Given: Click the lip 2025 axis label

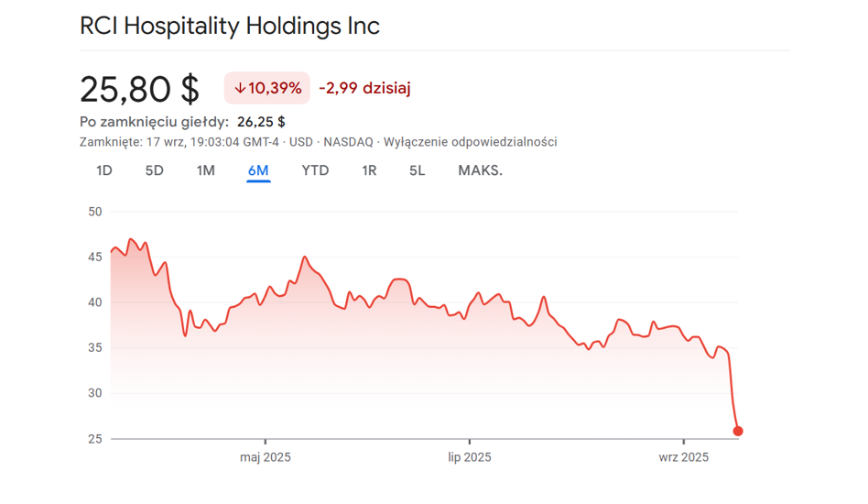Looking at the screenshot, I should click(470, 457).
